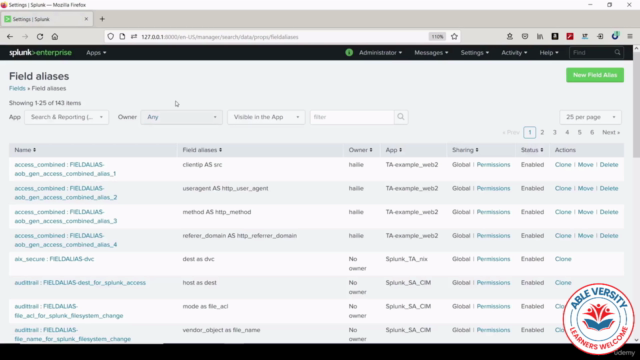Click the tracking protection shield icon
Viewport: 640px width, 360px height.
pos(111,37)
